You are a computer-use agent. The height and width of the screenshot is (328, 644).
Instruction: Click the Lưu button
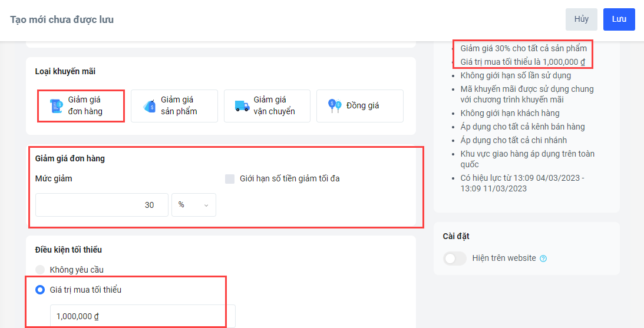tap(619, 19)
